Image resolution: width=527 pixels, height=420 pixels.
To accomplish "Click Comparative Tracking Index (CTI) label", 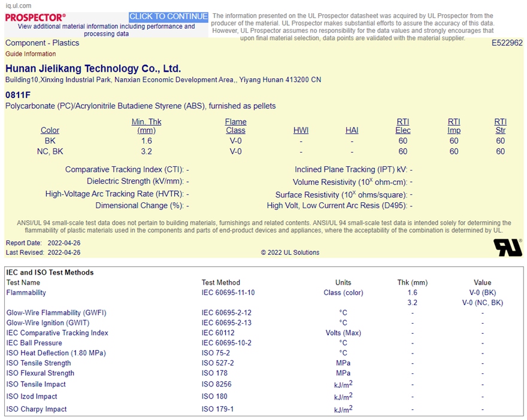I will point(125,169).
